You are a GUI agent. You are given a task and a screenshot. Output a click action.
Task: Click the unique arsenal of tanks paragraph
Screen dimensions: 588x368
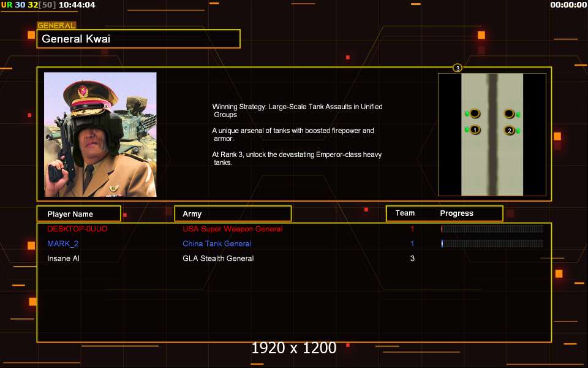(x=293, y=134)
